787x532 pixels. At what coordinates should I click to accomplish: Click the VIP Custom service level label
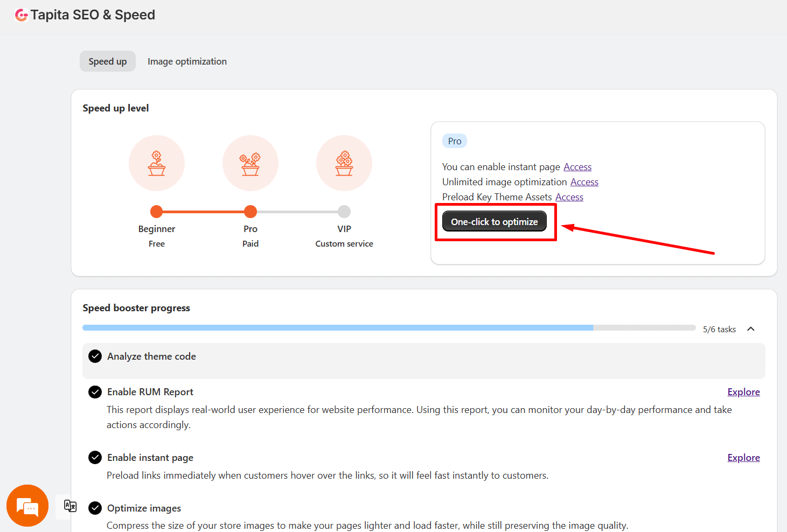click(x=344, y=236)
